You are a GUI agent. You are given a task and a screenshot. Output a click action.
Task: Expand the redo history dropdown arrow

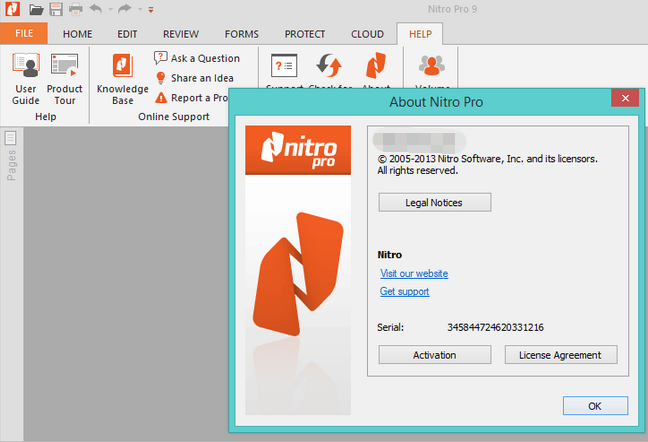(140, 10)
